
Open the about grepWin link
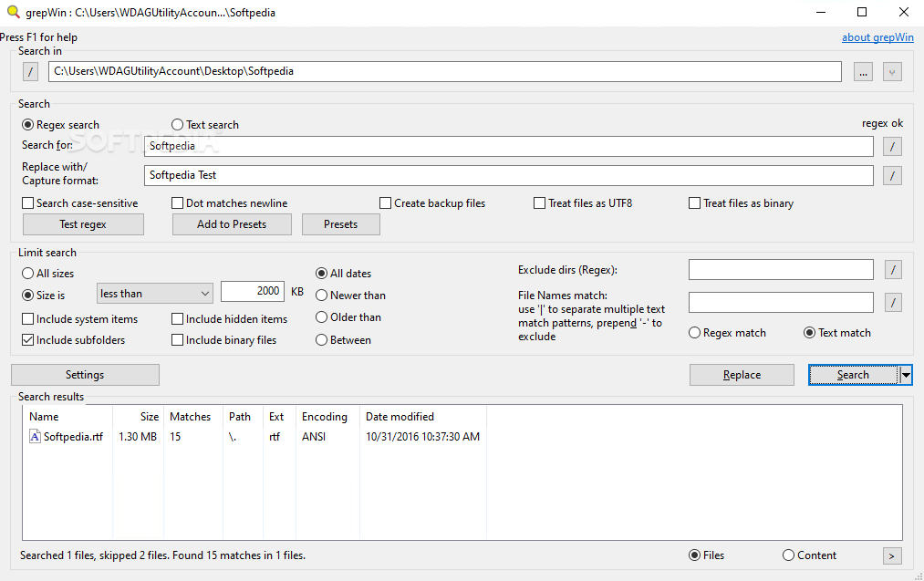point(877,37)
